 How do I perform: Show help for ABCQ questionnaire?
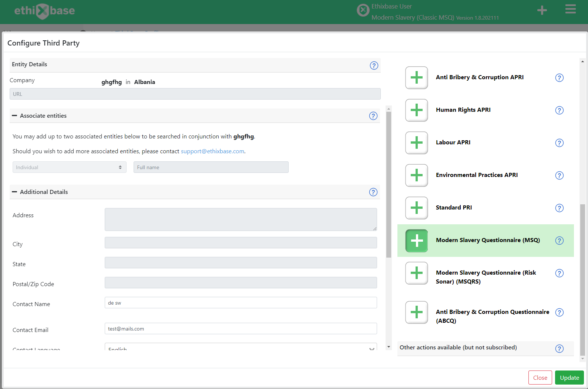[560, 312]
